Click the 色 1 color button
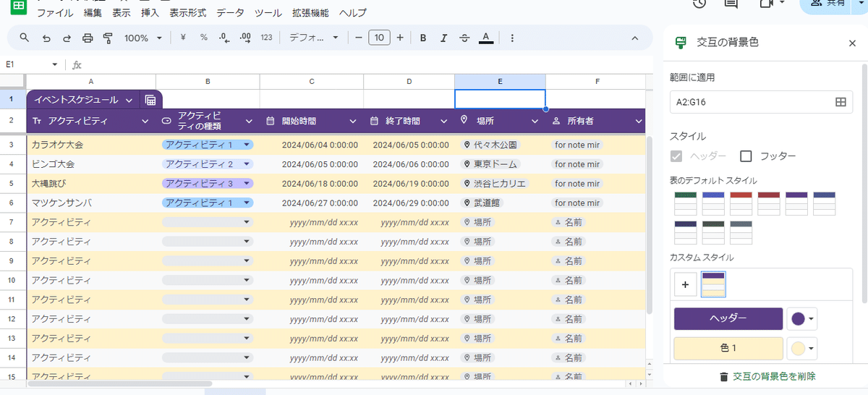The height and width of the screenshot is (395, 868). (x=728, y=348)
